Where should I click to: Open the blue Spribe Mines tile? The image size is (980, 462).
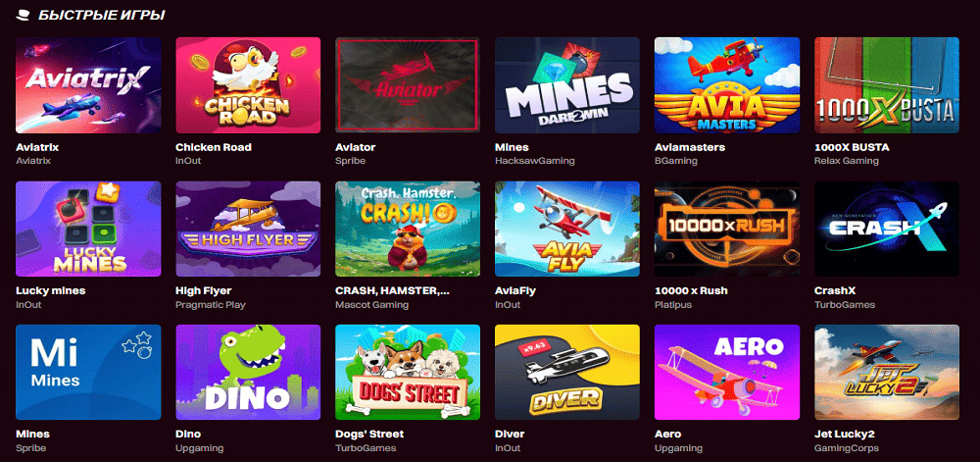88,372
